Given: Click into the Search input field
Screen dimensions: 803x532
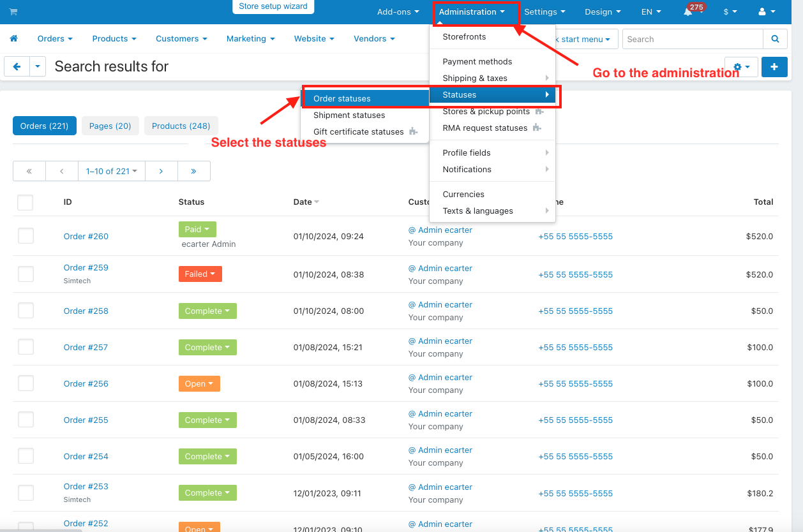Looking at the screenshot, I should (692, 39).
